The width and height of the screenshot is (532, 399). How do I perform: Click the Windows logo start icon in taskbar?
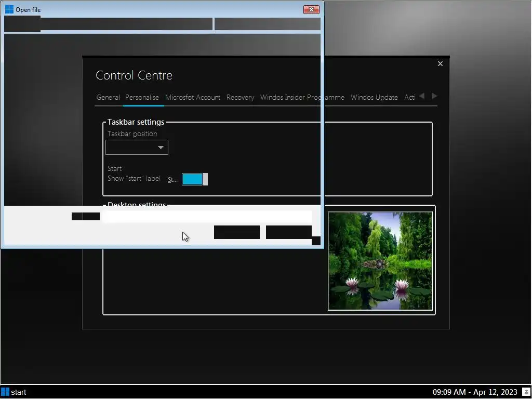pos(5,392)
